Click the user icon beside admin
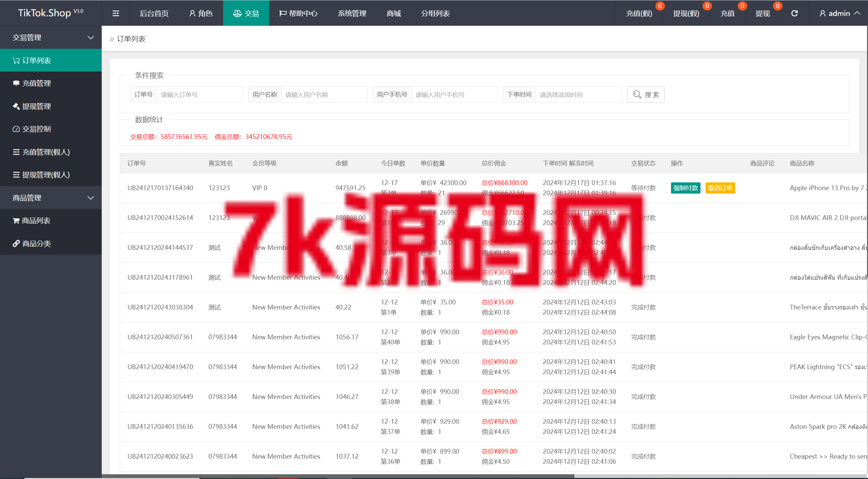The height and width of the screenshot is (479, 868). click(823, 13)
